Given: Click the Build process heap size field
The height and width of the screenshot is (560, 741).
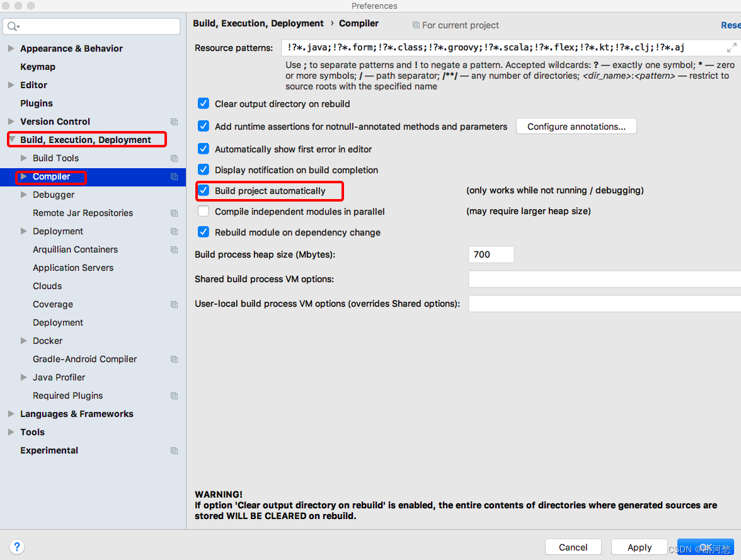Looking at the screenshot, I should pos(491,254).
